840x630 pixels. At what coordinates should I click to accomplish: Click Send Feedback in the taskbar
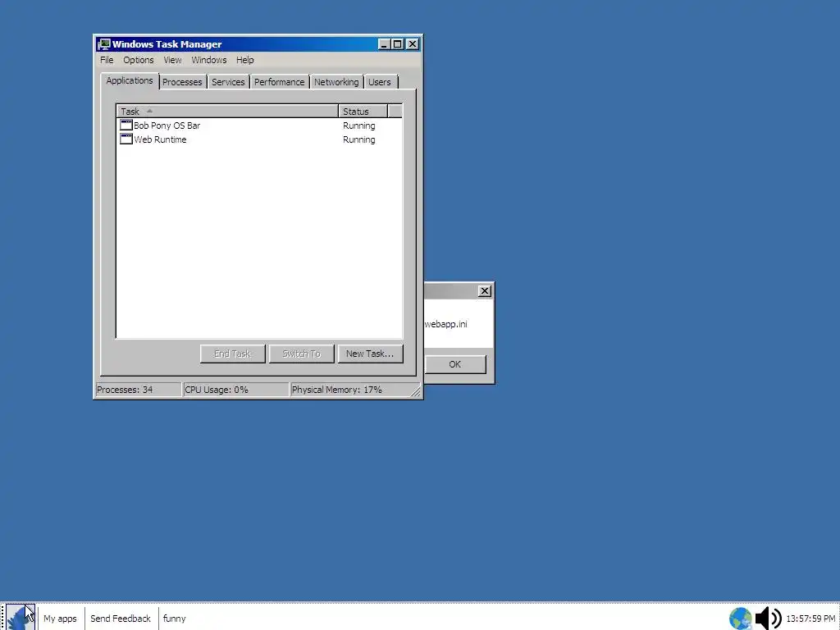click(121, 619)
